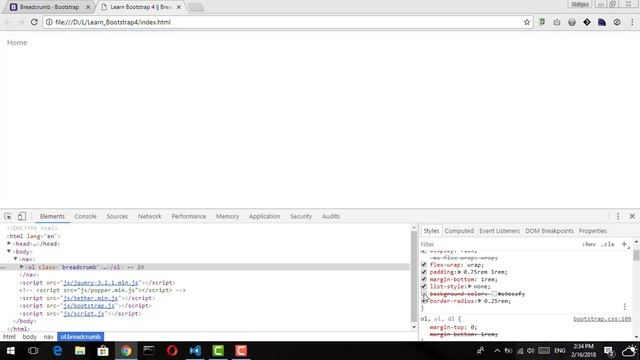The image size is (640, 360).
Task: Open Windows Start menu
Action: point(11,351)
